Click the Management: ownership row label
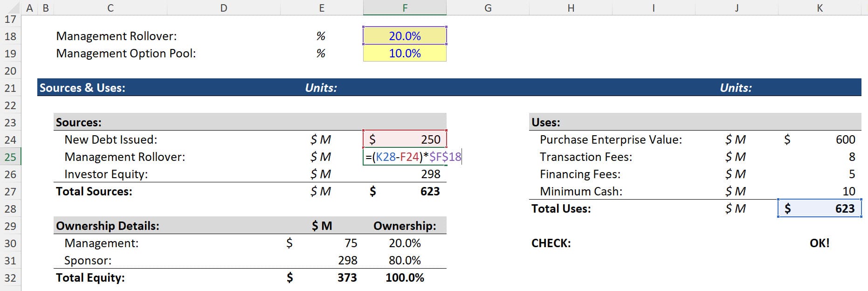Viewport: 868px width, 291px height. (102, 243)
